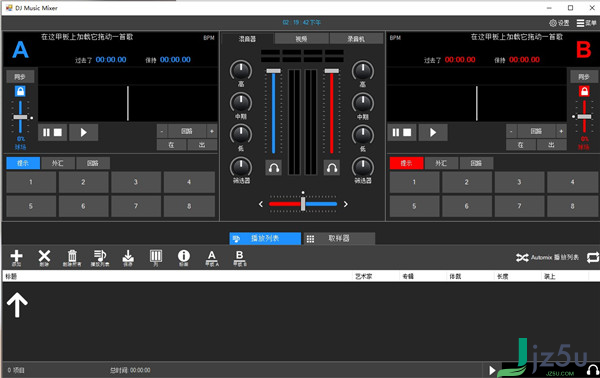Select deck B effects (外汇) tab
The width and height of the screenshot is (600, 378).
click(441, 163)
